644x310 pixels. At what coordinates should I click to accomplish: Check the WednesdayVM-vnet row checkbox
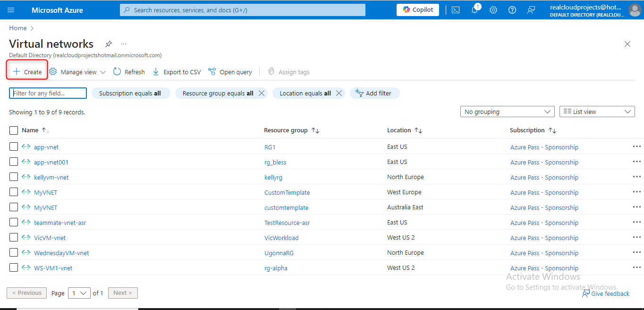coord(14,252)
